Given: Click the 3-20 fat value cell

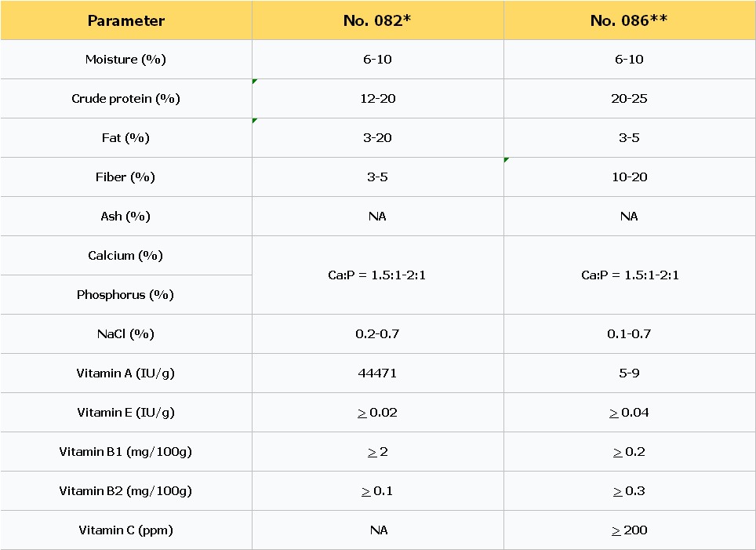Looking at the screenshot, I should click(377, 138).
